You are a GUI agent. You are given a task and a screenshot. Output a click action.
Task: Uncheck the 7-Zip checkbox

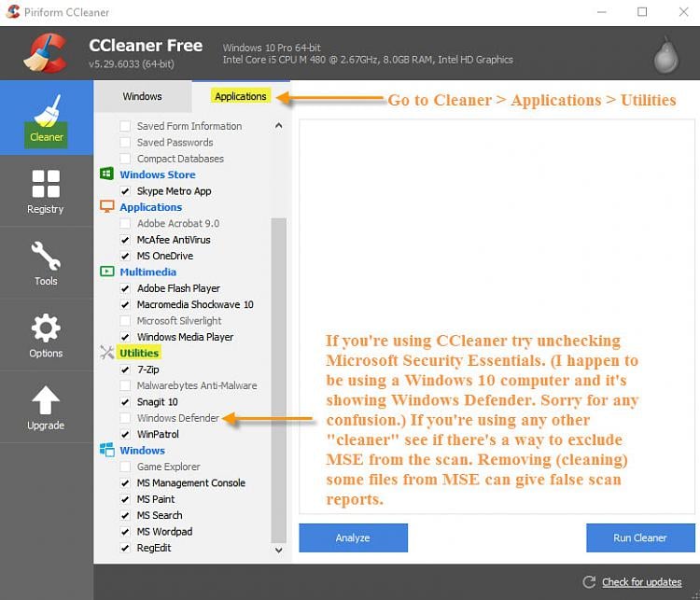point(125,370)
